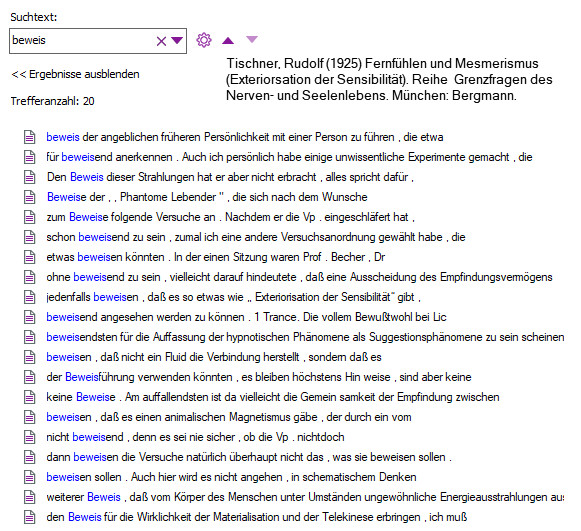The image size is (581, 531).
Task: Open result 'der Beweisführung verwenden könnten'
Action: click(259, 377)
